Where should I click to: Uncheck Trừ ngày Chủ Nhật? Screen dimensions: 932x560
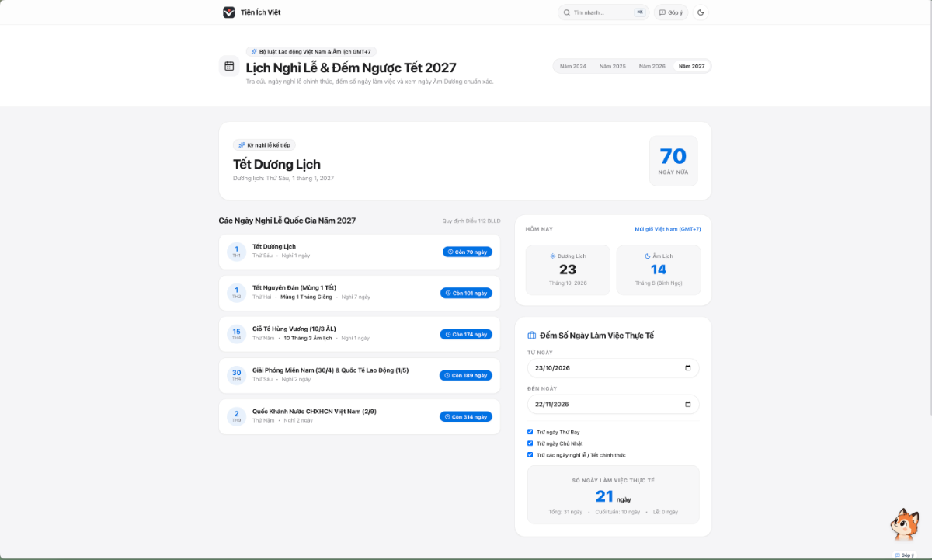point(530,443)
